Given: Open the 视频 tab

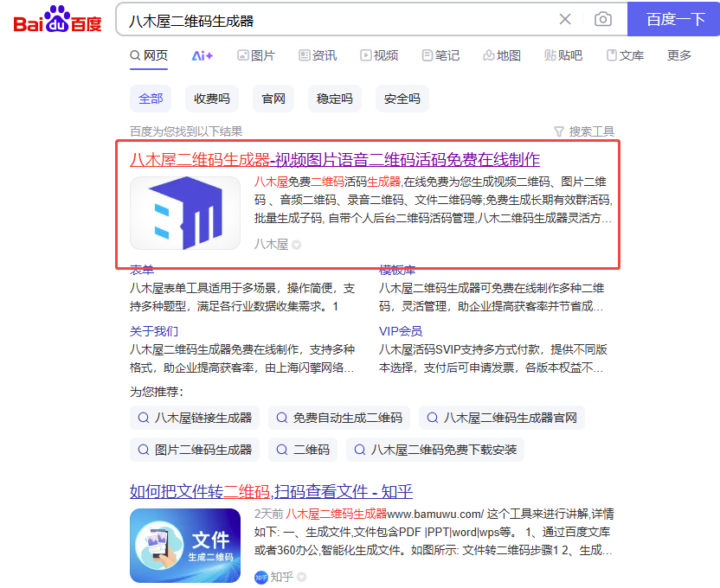Looking at the screenshot, I should [x=379, y=55].
